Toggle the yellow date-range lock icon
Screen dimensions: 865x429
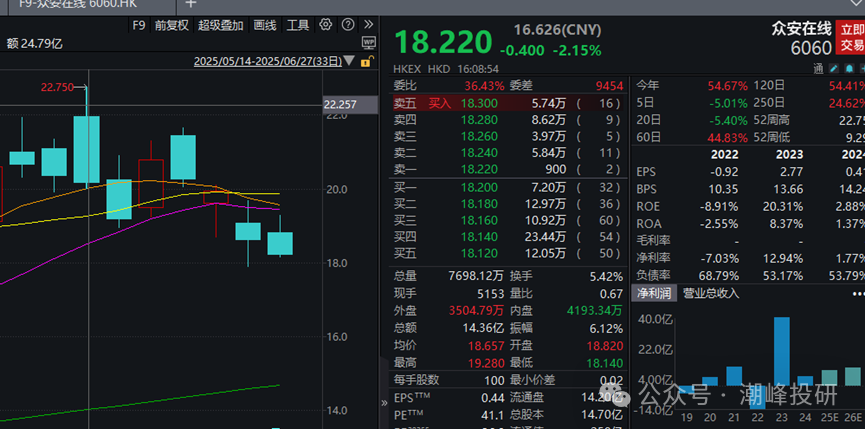367,61
